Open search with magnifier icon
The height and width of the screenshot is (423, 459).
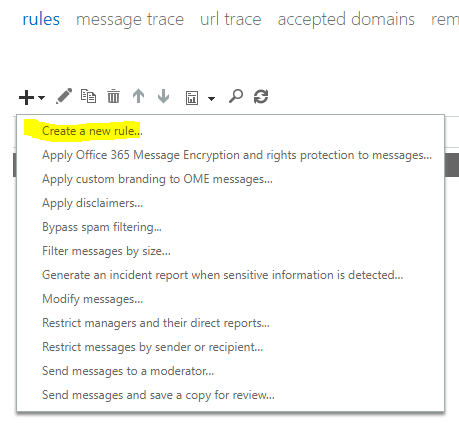[x=236, y=96]
